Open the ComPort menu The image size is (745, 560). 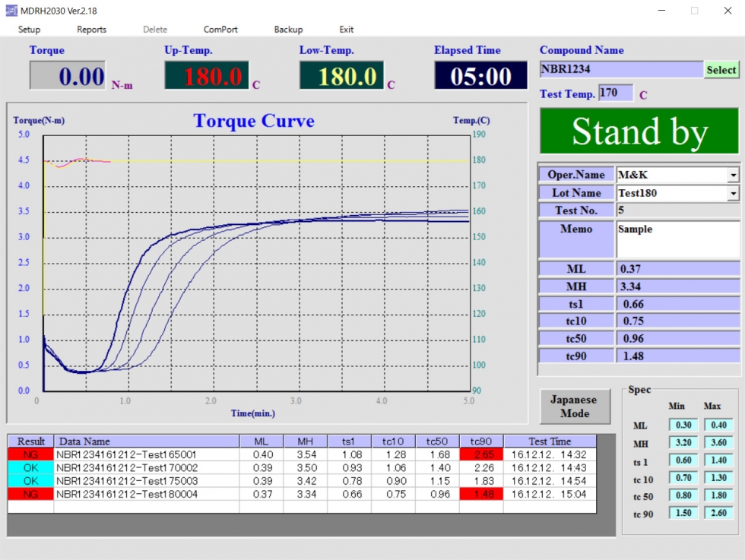point(220,30)
